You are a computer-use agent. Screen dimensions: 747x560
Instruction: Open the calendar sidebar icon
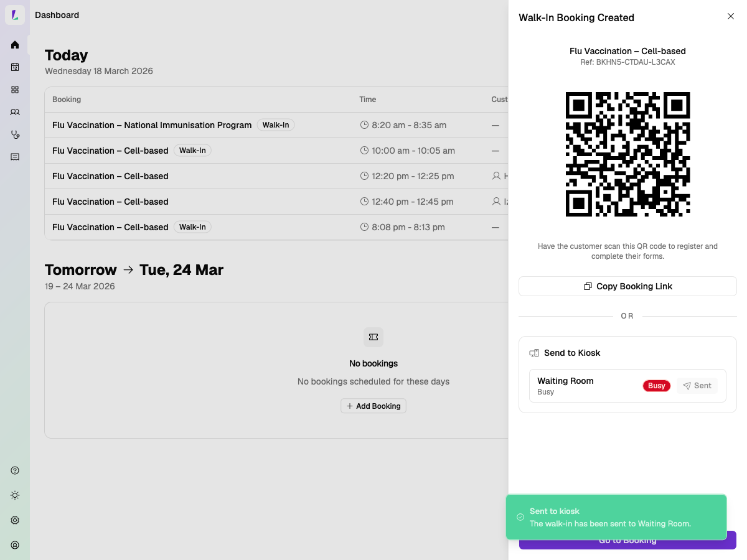tap(15, 67)
